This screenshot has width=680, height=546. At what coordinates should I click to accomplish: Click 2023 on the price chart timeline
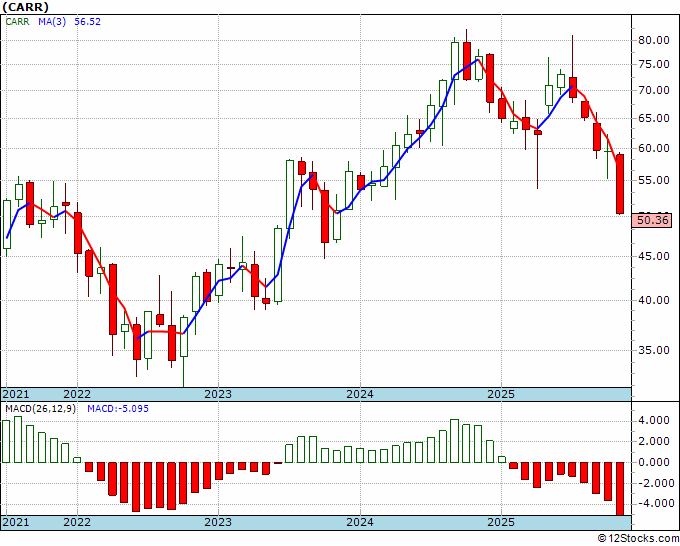pos(218,394)
